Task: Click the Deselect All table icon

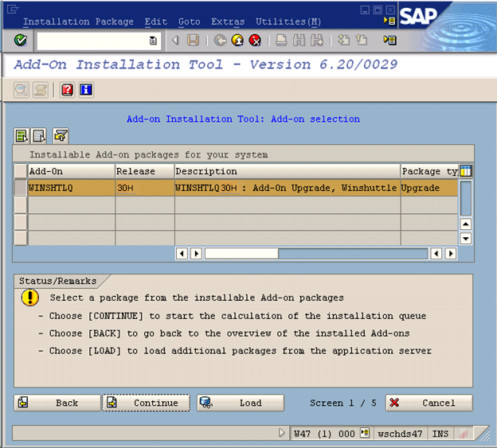Action: coord(39,136)
